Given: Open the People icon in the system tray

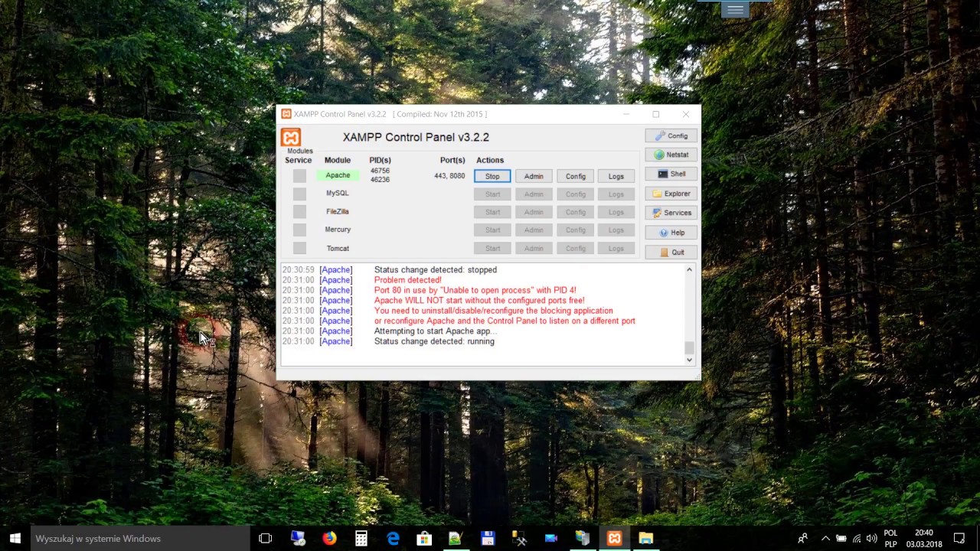Looking at the screenshot, I should tap(802, 539).
